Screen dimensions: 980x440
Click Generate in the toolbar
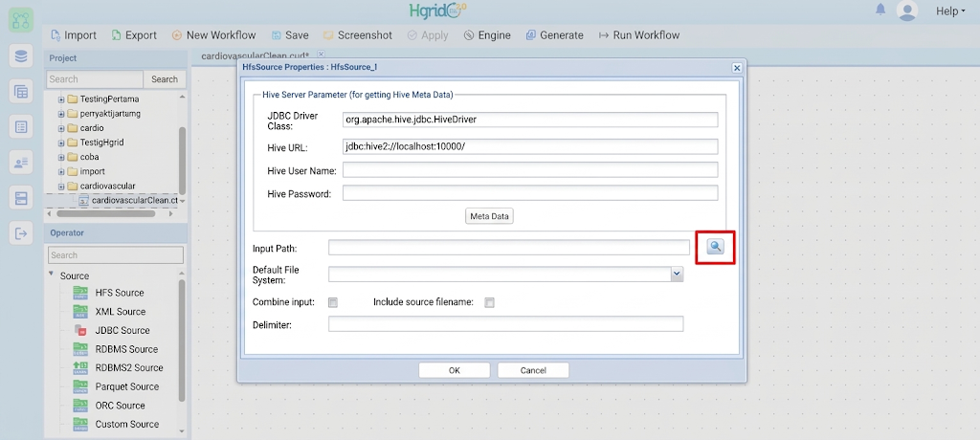pyautogui.click(x=554, y=35)
